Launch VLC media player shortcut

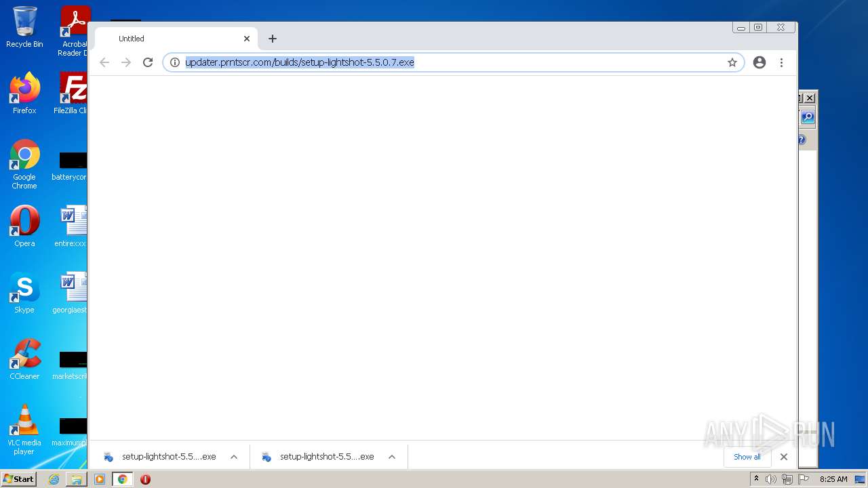(24, 430)
